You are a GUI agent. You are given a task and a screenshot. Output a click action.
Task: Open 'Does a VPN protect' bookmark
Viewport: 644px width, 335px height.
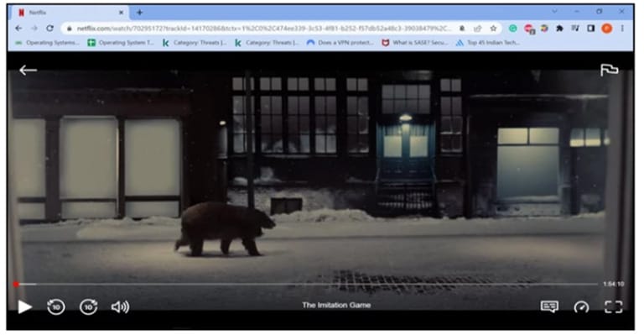pyautogui.click(x=340, y=42)
